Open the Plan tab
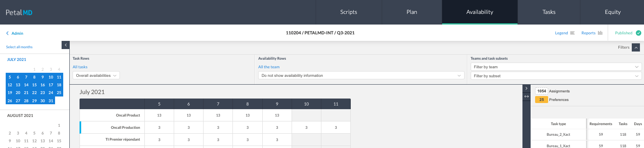Image resolution: width=644 pixels, height=148 pixels. click(412, 12)
